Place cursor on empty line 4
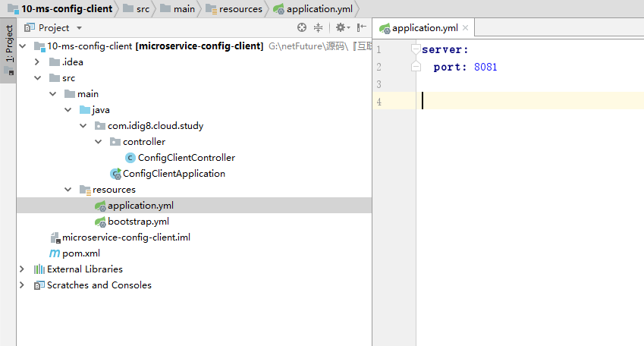644x346 pixels. click(529, 101)
